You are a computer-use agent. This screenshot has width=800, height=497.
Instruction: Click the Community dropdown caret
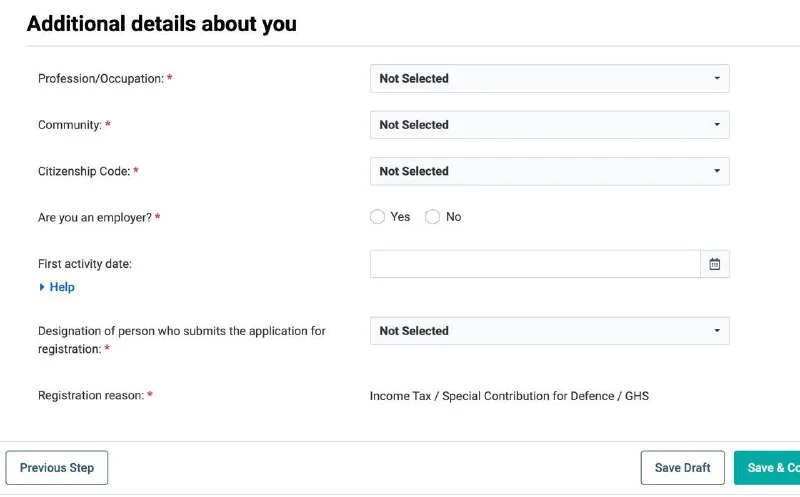(717, 125)
